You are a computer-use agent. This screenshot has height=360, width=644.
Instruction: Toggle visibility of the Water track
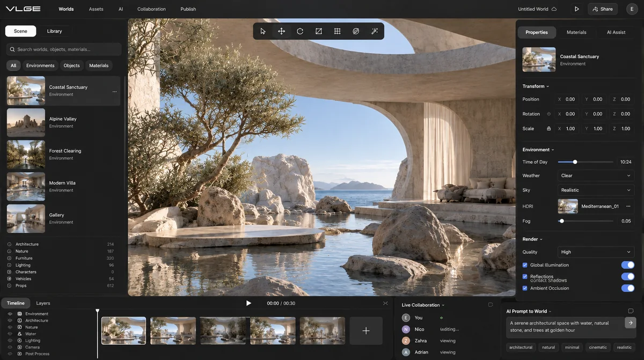tap(10, 334)
